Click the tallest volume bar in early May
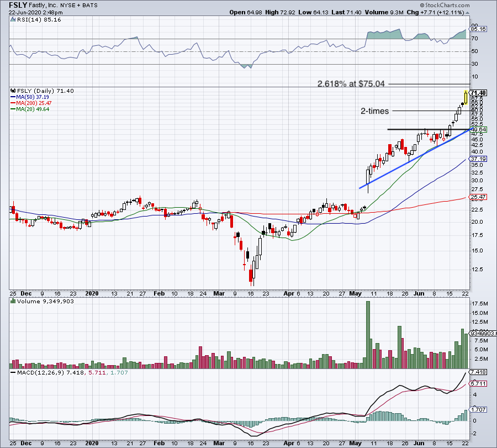Viewport: 497px width, 448px height. click(x=368, y=335)
